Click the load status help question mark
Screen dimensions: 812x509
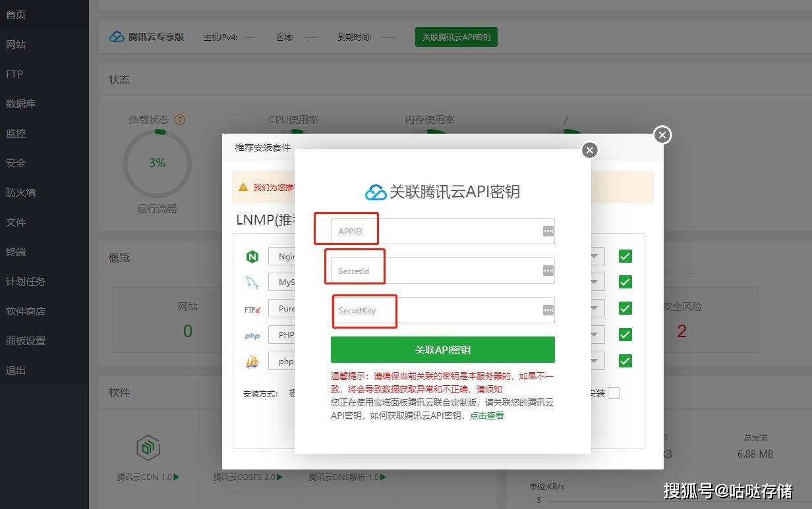pyautogui.click(x=179, y=120)
